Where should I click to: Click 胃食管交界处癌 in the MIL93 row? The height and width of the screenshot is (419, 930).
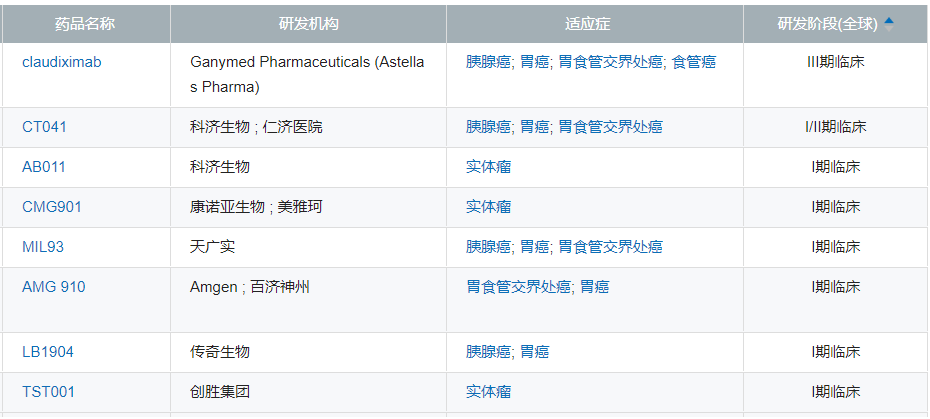(610, 247)
